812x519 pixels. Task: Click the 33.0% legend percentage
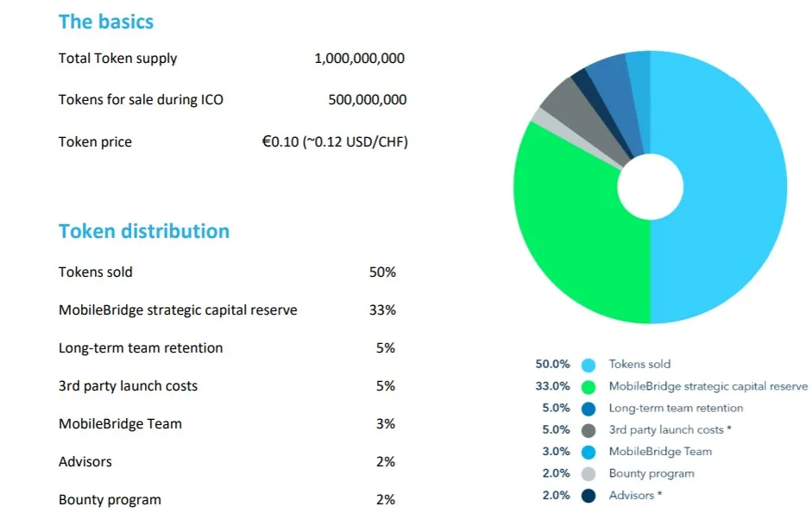[x=552, y=386]
